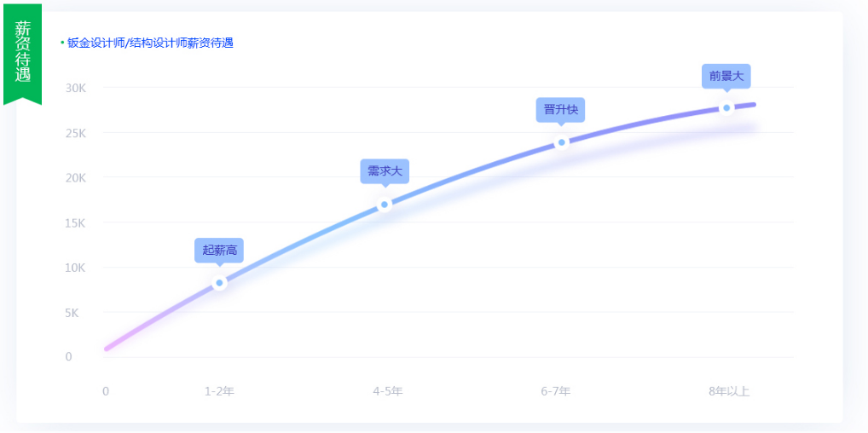Screen dimensions: 868x433
Task: Click the 钣金设计师/结构设计师薪资待遇 chart title
Action: pyautogui.click(x=150, y=43)
